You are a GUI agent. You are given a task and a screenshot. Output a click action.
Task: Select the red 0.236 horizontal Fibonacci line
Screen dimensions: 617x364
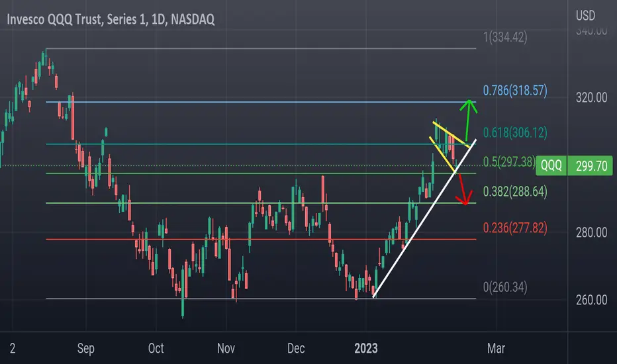[261, 240]
